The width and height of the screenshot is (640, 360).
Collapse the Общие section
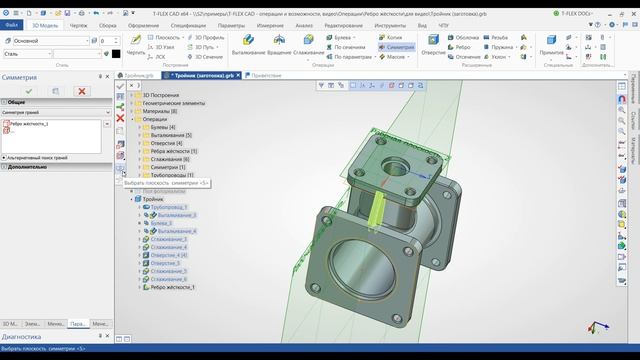(4, 102)
